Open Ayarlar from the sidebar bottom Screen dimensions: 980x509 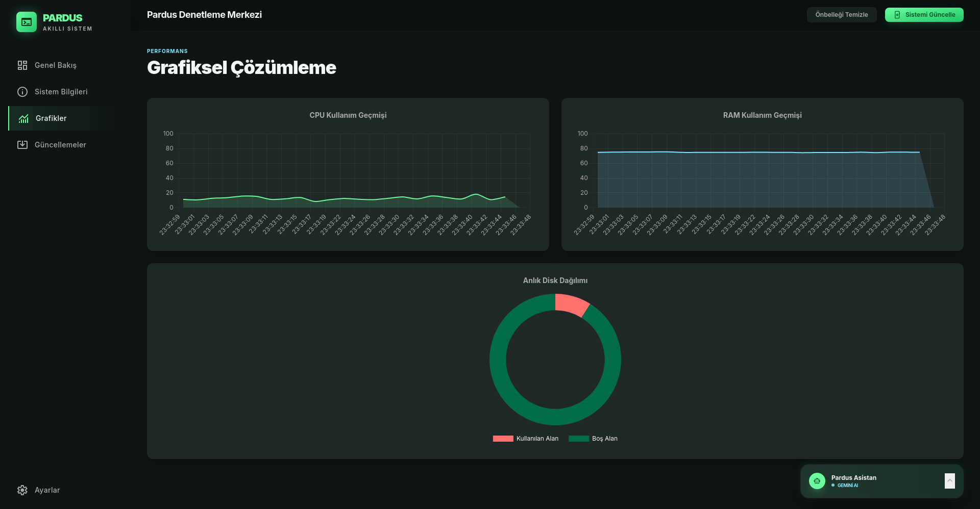47,490
